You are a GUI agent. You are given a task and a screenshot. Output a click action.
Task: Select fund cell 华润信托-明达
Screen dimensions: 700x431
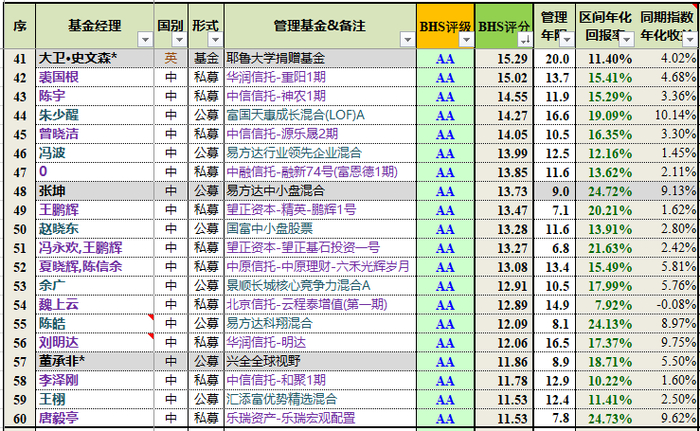point(320,342)
